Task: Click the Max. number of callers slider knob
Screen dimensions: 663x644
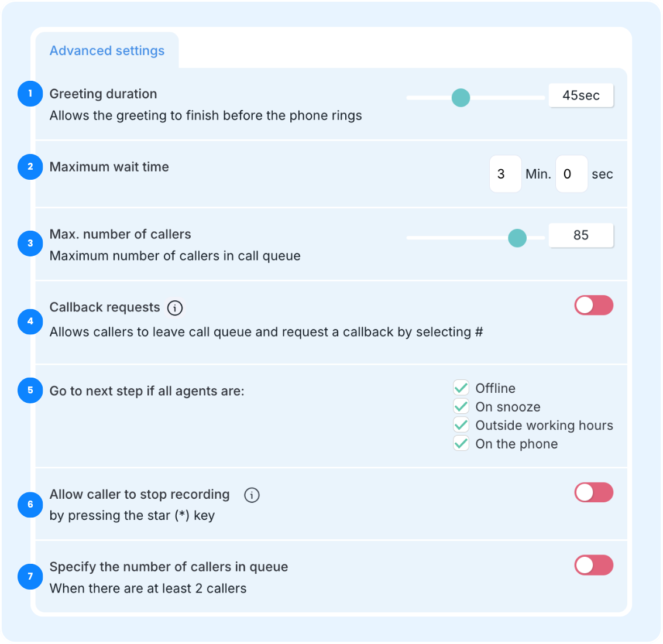Action: coord(517,238)
